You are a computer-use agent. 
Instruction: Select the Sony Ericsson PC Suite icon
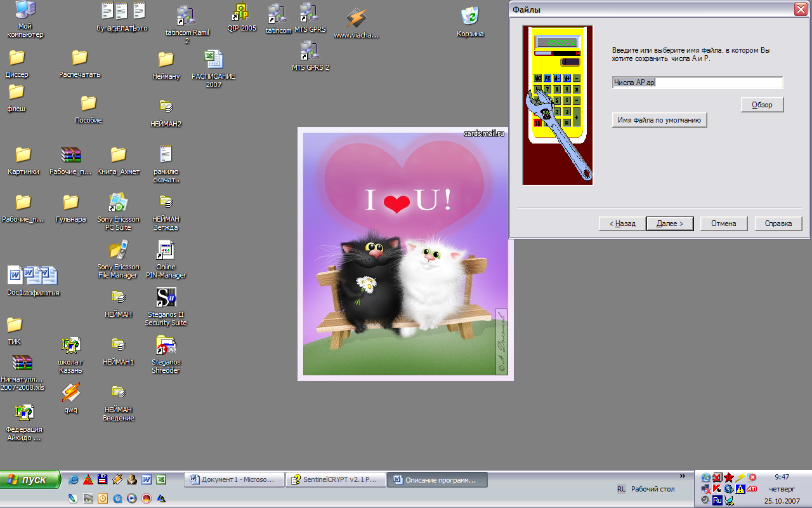click(118, 211)
